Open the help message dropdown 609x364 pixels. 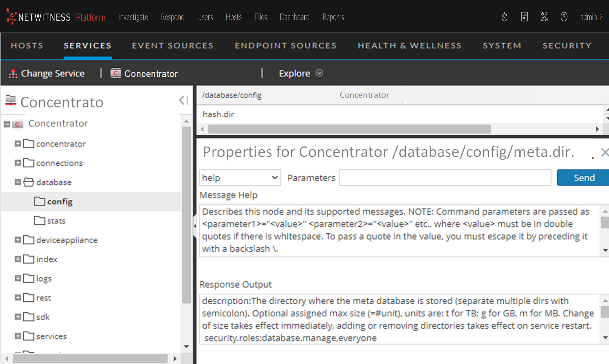click(240, 178)
